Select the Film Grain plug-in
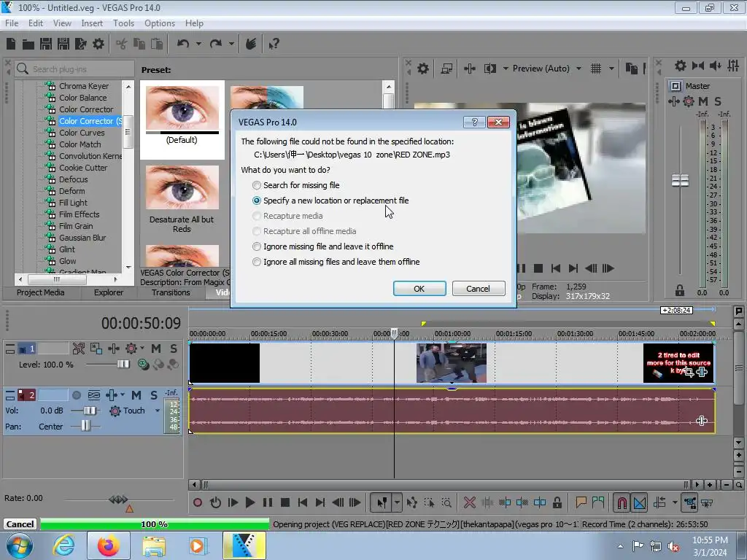This screenshot has width=747, height=560. pos(76,226)
